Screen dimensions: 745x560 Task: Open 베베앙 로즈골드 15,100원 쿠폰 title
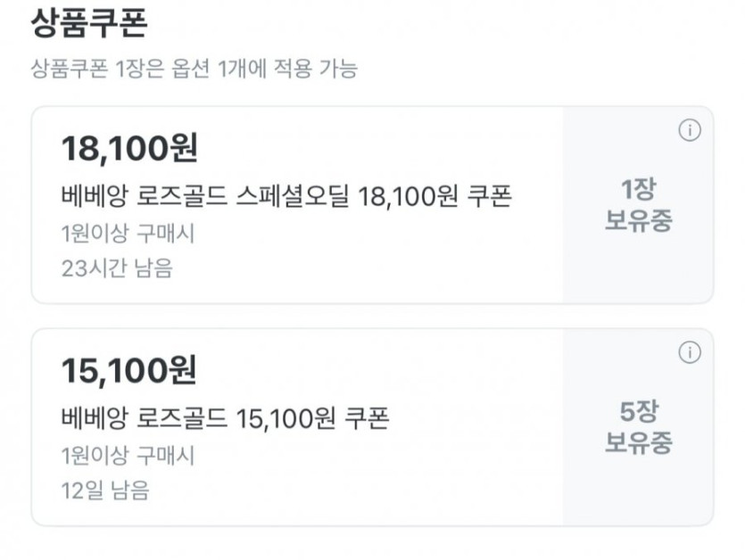tap(226, 418)
